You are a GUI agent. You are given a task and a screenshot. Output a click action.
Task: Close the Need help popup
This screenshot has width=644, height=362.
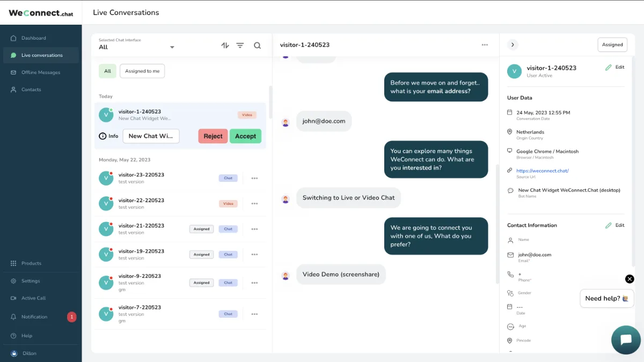630,279
